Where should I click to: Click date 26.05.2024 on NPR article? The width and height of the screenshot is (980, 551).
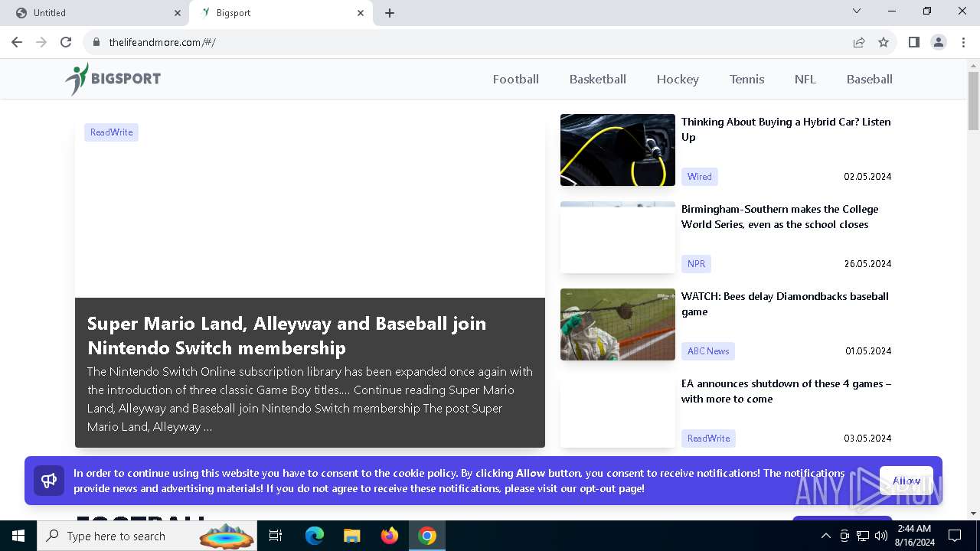(x=867, y=264)
